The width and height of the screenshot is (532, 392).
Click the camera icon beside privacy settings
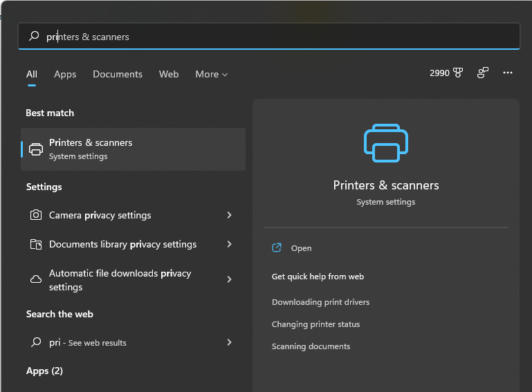click(x=36, y=215)
